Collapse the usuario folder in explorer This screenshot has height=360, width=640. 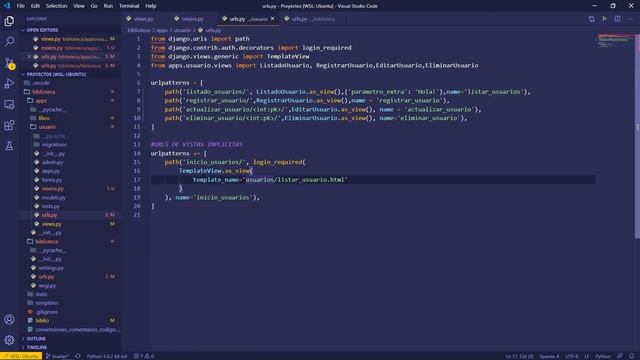(47, 127)
